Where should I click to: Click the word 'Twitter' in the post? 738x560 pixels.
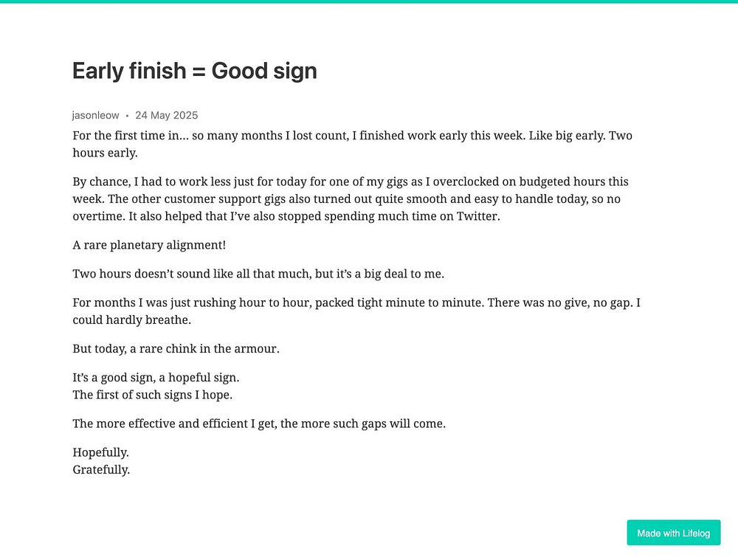tap(477, 215)
